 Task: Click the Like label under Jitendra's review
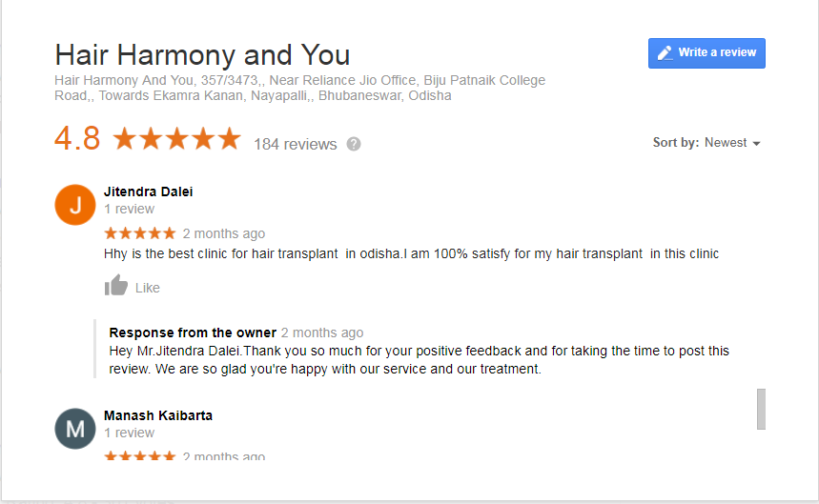click(x=148, y=288)
